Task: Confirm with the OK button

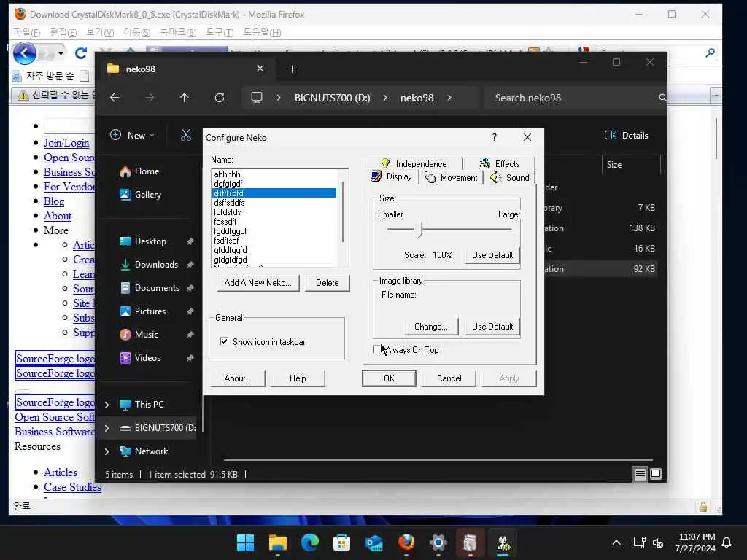Action: 389,378
